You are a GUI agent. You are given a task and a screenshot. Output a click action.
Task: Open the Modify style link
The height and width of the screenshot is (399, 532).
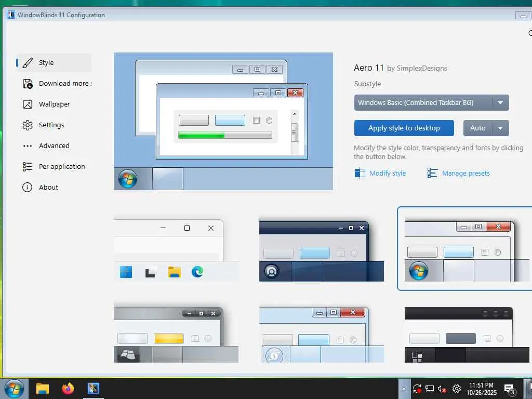[388, 173]
